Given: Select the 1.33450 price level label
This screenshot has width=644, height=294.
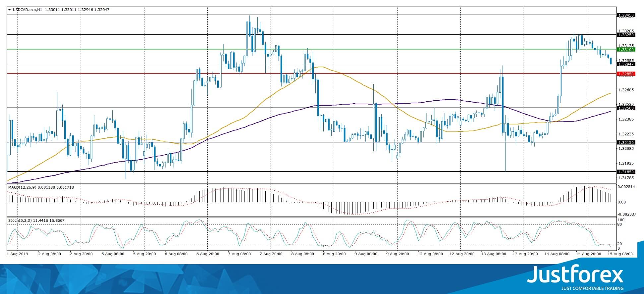Looking at the screenshot, I should [626, 15].
